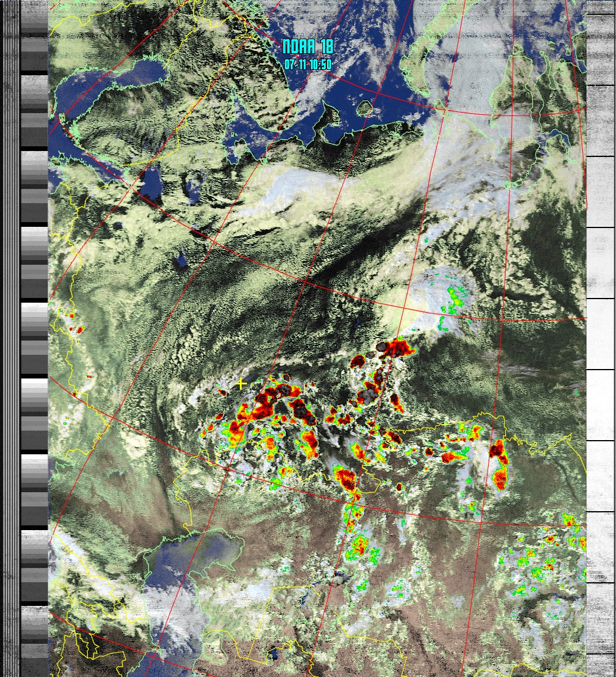The width and height of the screenshot is (616, 677).
Task: Click the green rain cluster in bottom right corner
Action: (x=551, y=557)
